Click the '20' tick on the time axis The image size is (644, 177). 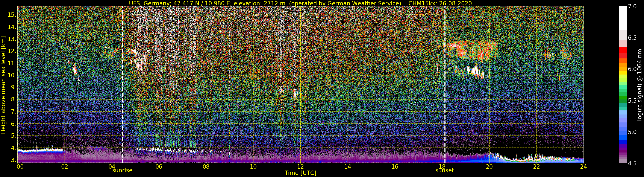(x=489, y=166)
